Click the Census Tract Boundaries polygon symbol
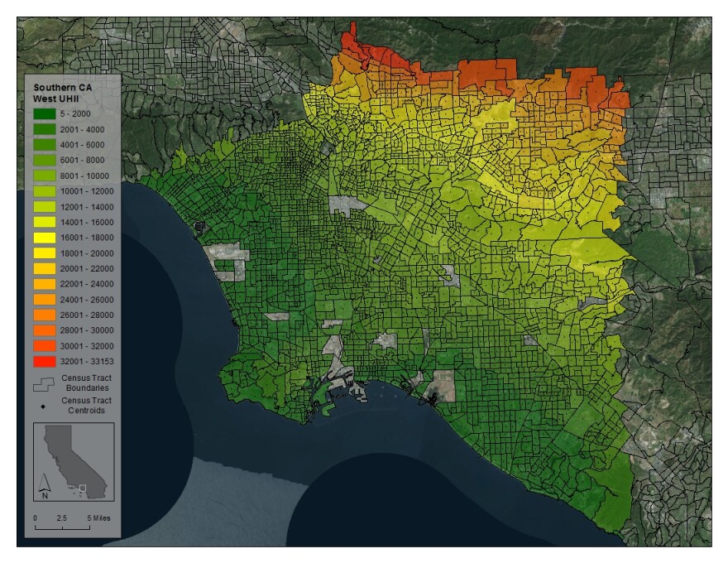 pos(44,383)
